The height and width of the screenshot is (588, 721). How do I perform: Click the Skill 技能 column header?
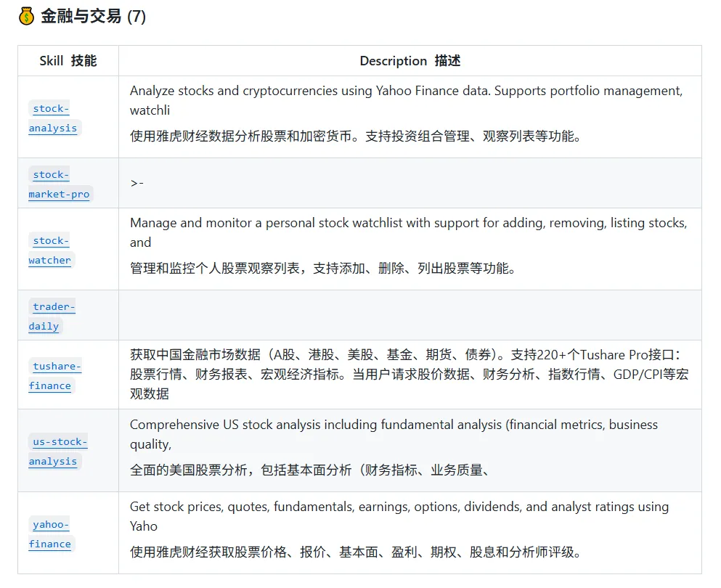68,61
